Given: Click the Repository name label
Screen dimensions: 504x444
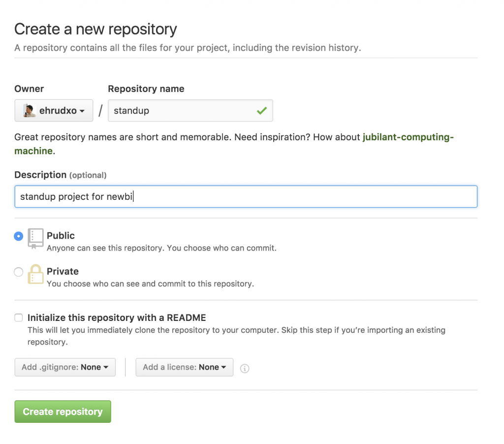Looking at the screenshot, I should pos(146,89).
